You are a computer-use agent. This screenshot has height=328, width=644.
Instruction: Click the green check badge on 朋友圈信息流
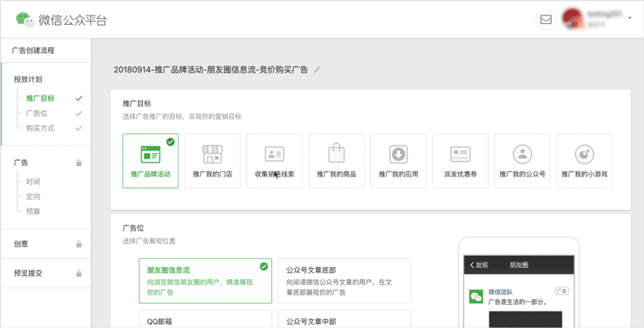point(263,266)
